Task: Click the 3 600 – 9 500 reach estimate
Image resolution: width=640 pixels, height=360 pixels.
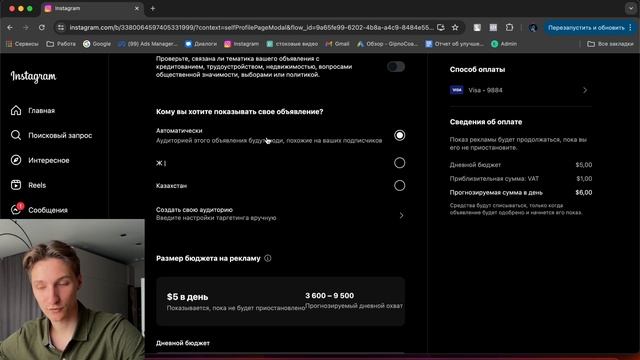Action: [x=329, y=296]
